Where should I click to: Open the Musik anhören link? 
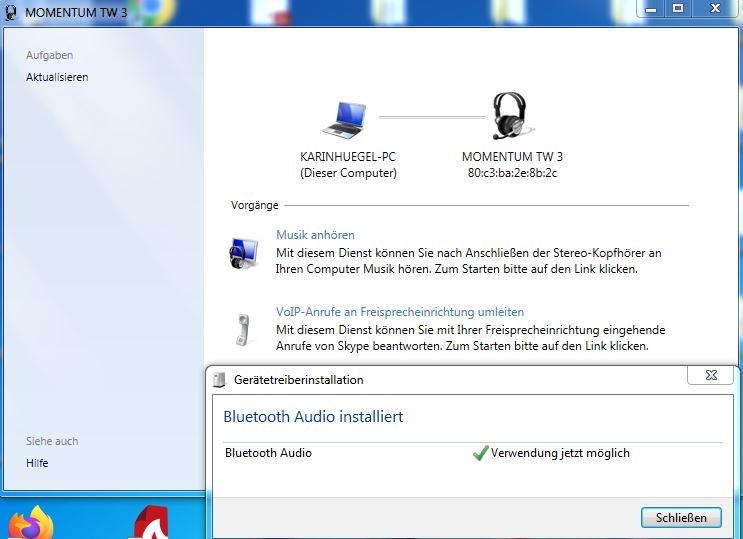click(x=315, y=235)
